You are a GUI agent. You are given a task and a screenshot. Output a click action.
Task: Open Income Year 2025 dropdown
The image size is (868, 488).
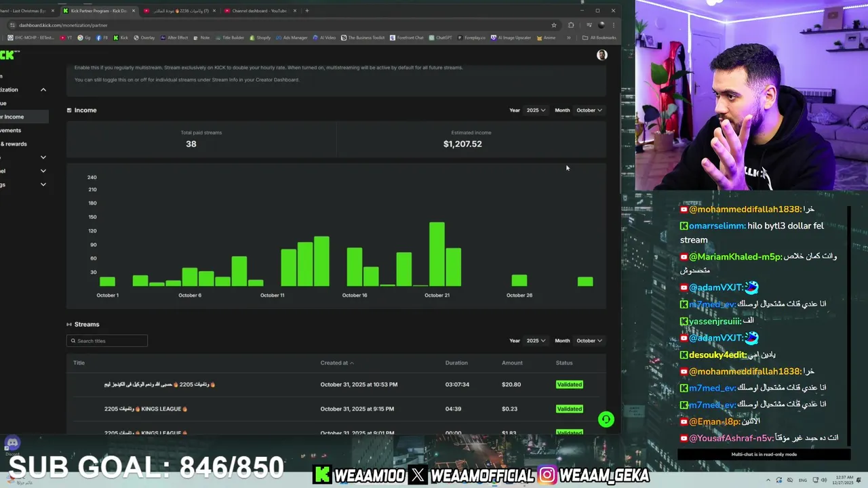536,110
